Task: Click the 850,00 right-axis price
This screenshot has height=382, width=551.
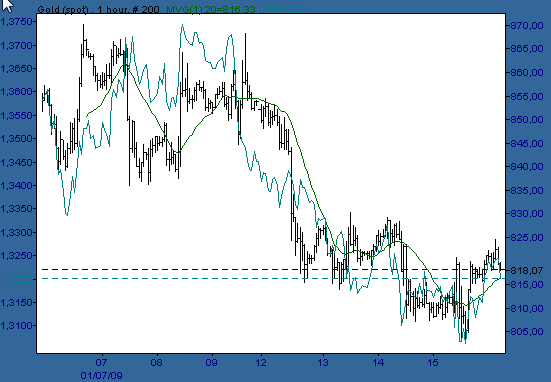Action: pos(526,119)
